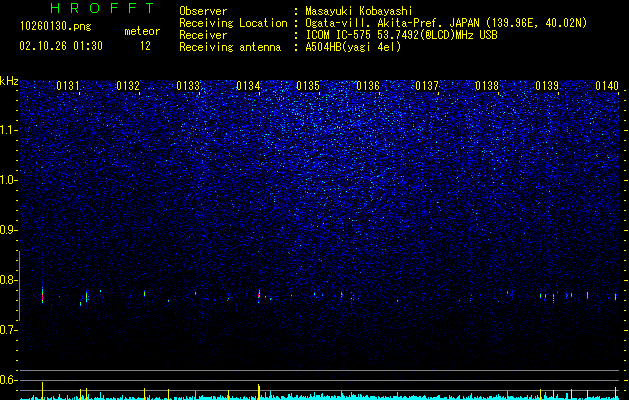Click the tall yellow detection marker under 0134
The height and width of the screenshot is (400, 629).
tap(259, 392)
